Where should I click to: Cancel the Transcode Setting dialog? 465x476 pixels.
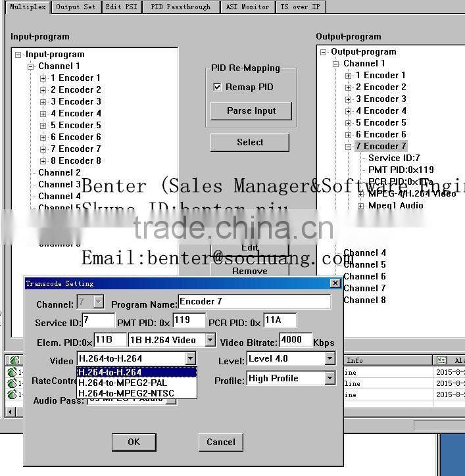tap(221, 442)
